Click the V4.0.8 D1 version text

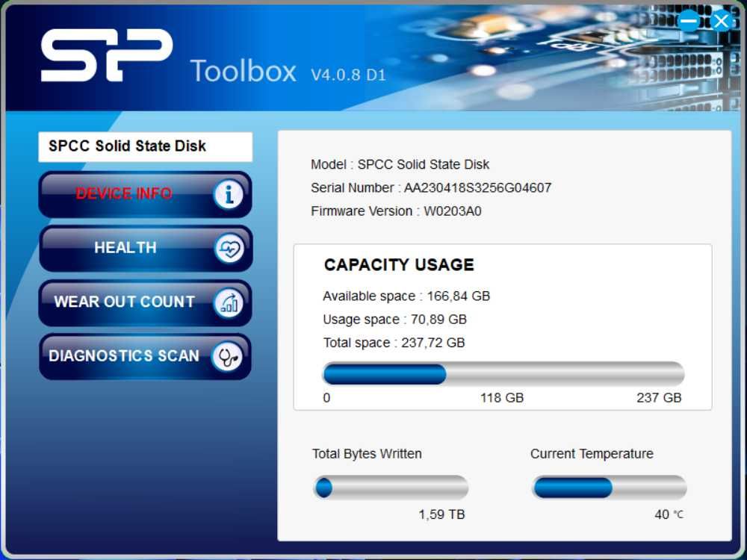tap(348, 75)
